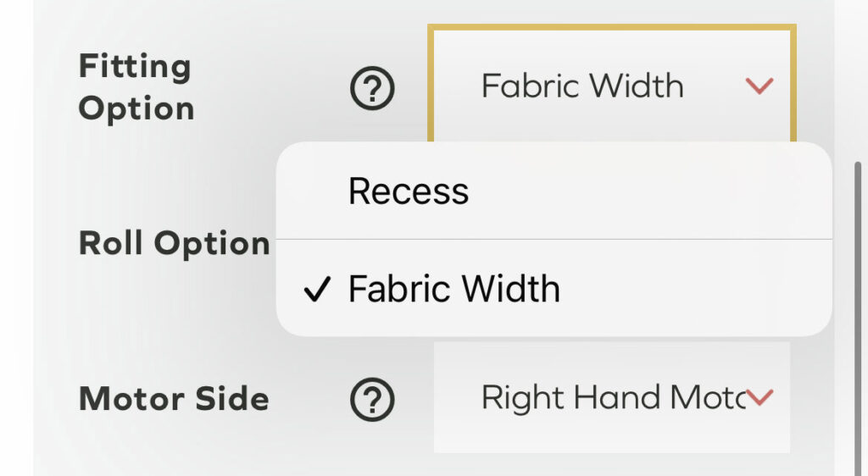Pick the ticked Fabric Width option

453,290
